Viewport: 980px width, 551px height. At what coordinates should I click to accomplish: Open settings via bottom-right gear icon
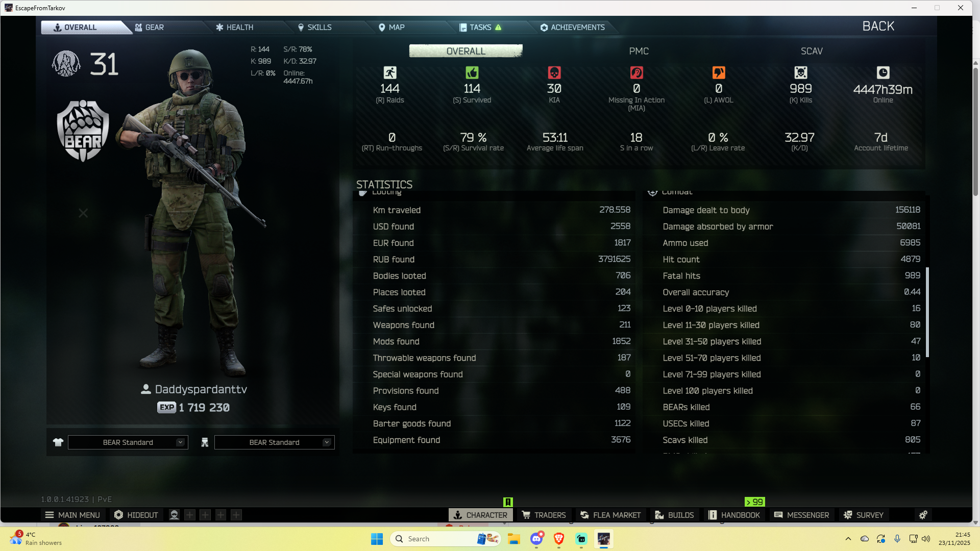point(923,515)
